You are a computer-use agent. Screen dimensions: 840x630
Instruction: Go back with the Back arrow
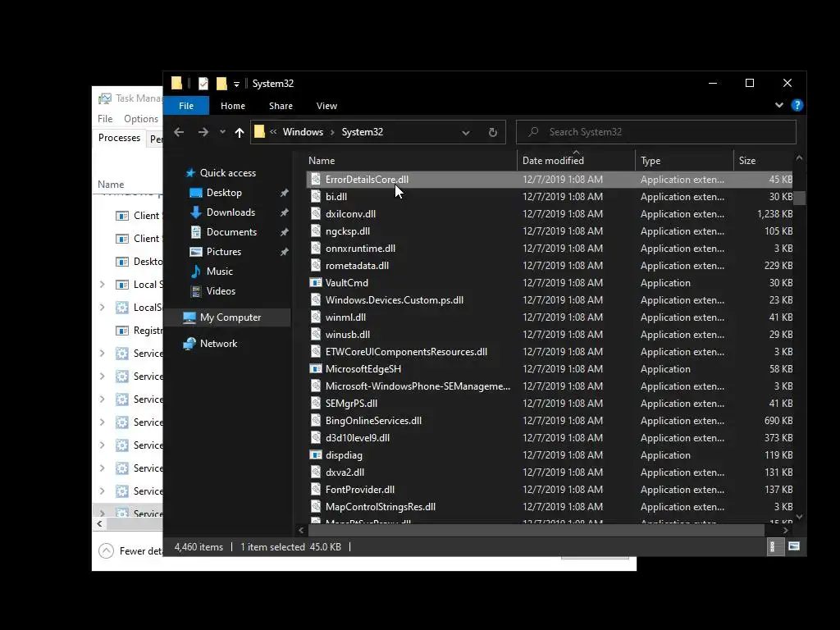(x=179, y=132)
